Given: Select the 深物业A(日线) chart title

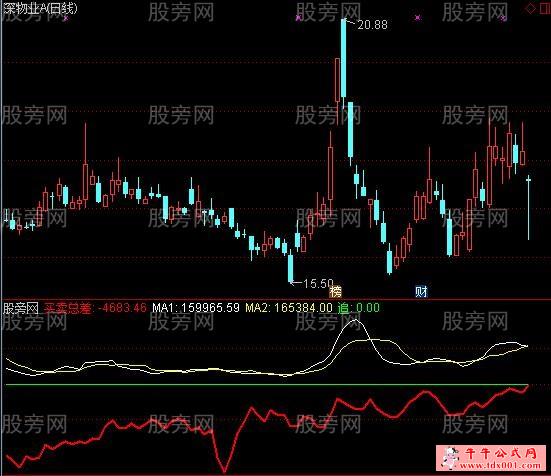Looking at the screenshot, I should [x=39, y=8].
